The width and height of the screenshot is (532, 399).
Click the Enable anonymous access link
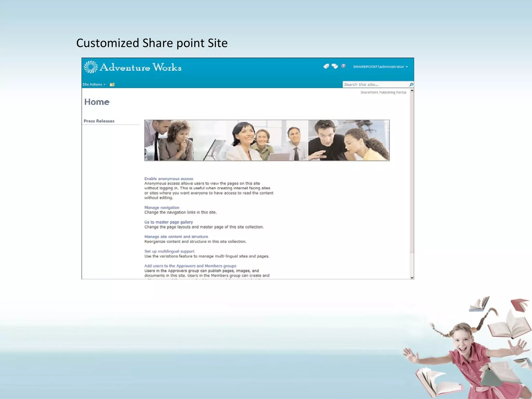(169, 179)
